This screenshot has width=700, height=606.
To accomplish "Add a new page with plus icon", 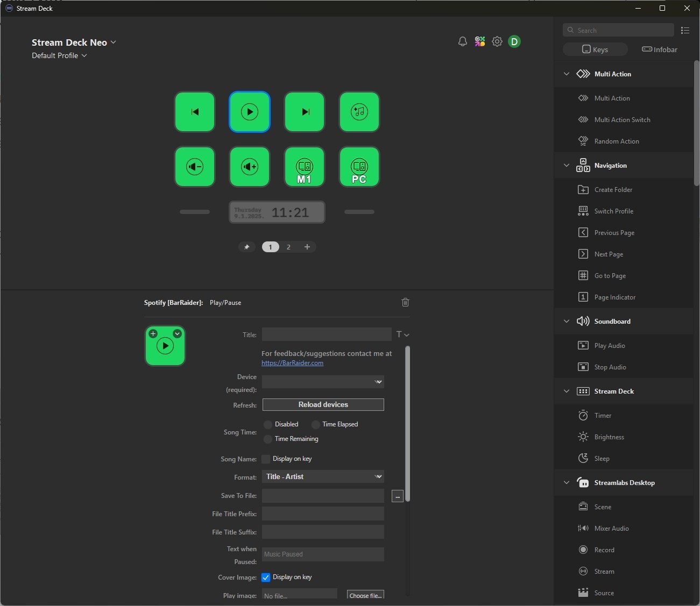I will coord(307,247).
